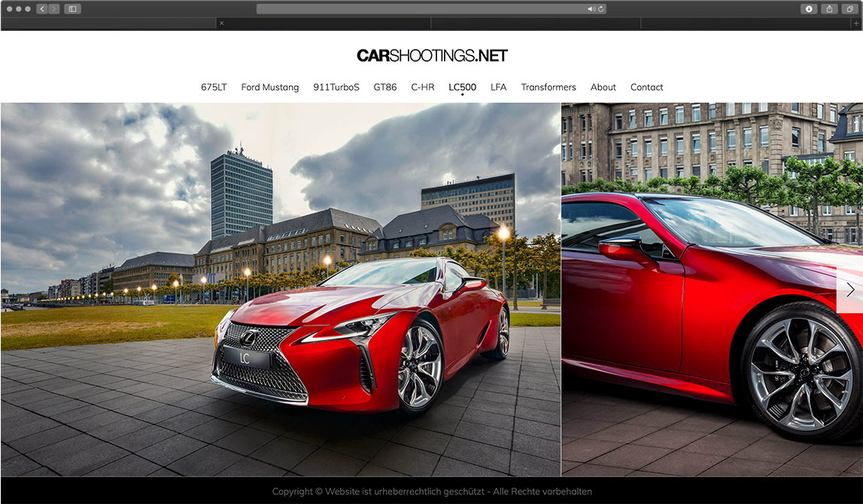Switch to the fourth browser tab
The image size is (863, 504).
pyautogui.click(x=746, y=23)
